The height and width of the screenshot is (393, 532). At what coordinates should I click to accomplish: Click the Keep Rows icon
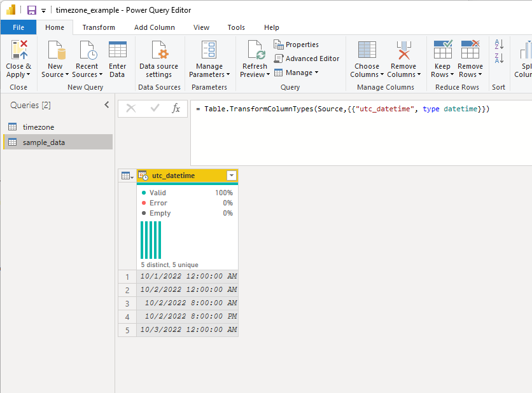[443, 50]
